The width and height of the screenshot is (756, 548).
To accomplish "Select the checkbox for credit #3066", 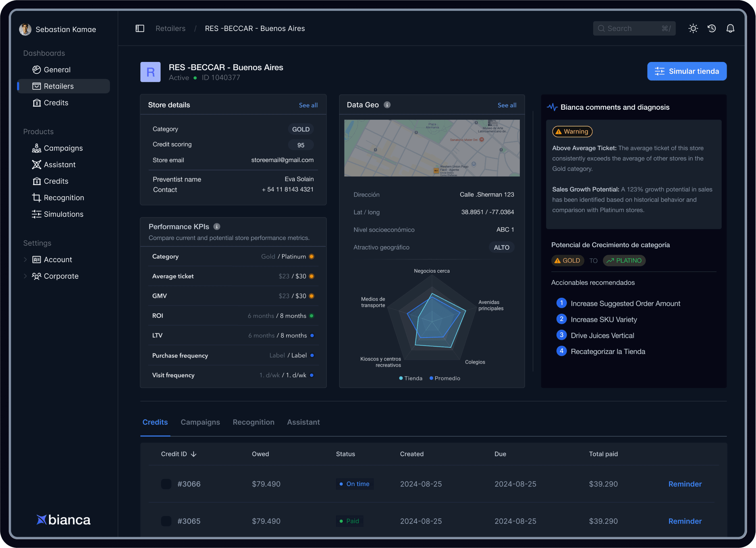I will [x=166, y=484].
